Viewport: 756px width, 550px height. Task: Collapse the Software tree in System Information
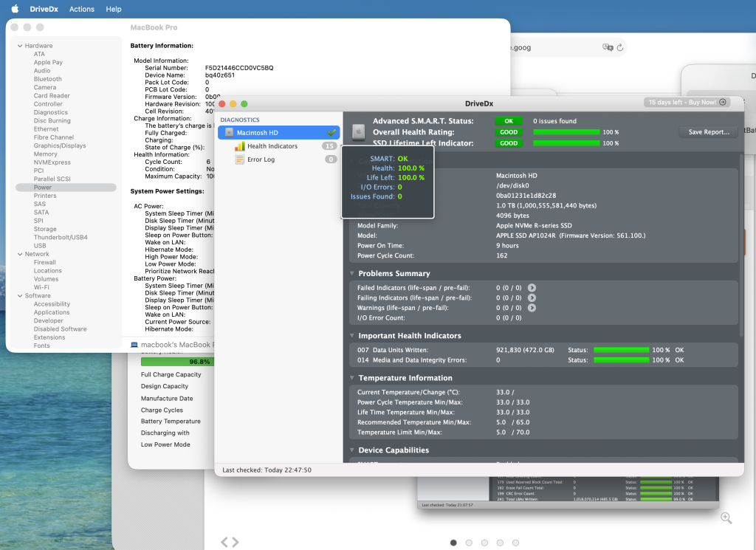[20, 296]
